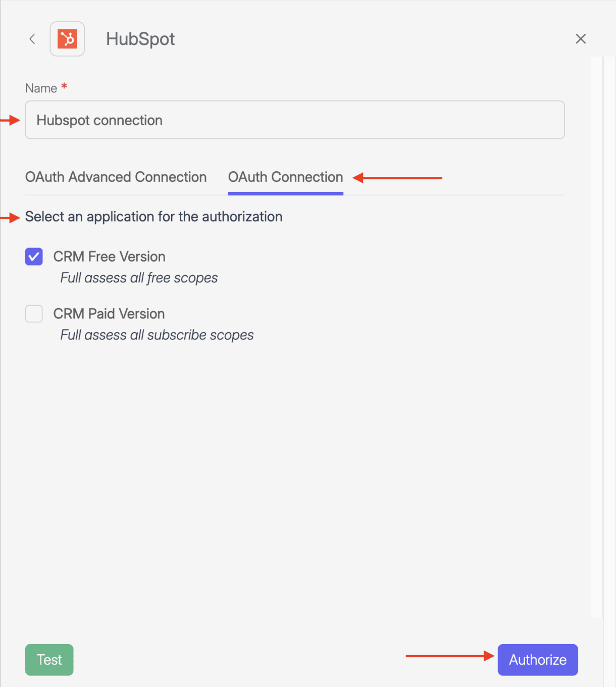This screenshot has height=687, width=616.
Task: Click the "Full assess all free scopes" description
Action: [x=139, y=278]
